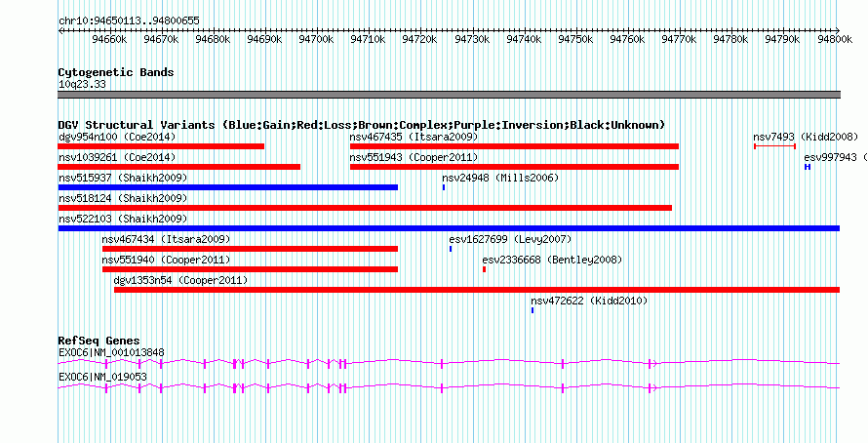Click the dgv954n100 (Coe2014) red loss bar
The image size is (868, 443).
tap(161, 146)
